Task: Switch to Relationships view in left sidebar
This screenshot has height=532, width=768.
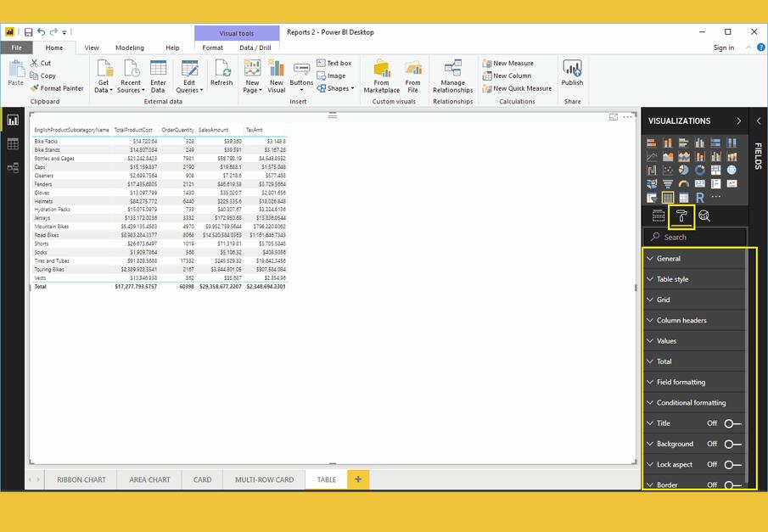Action: [x=13, y=167]
